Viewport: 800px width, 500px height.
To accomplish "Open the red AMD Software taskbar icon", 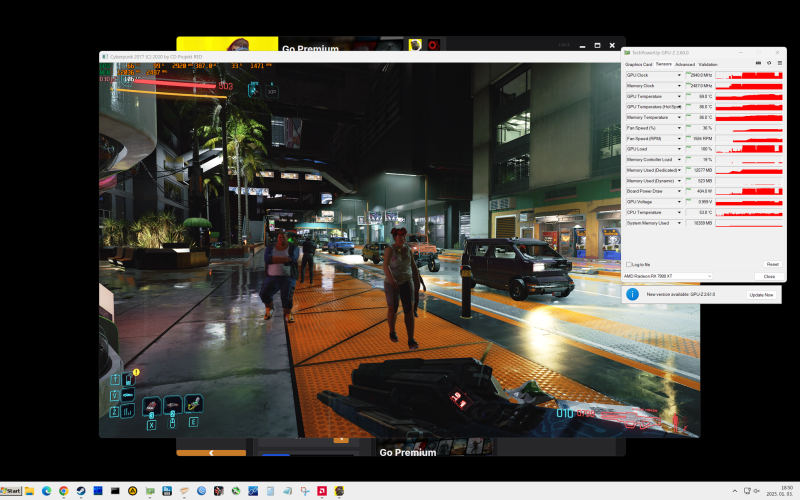I will [x=322, y=491].
